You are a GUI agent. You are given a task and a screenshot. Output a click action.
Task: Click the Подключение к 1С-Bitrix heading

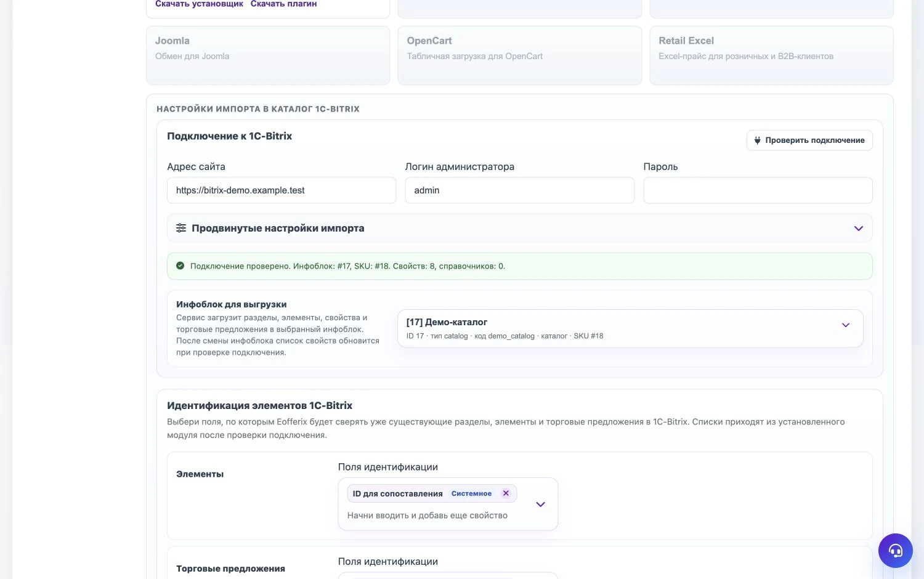(229, 136)
